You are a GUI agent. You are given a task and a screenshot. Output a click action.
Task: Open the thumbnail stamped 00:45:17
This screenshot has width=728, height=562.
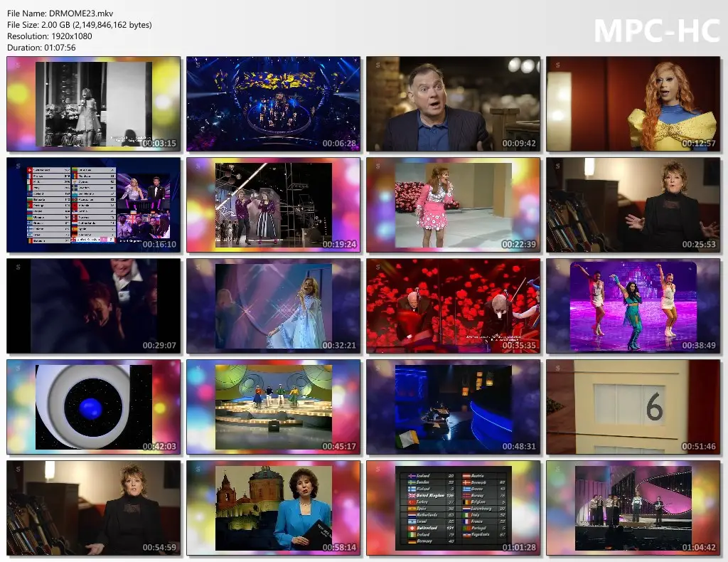coord(274,407)
